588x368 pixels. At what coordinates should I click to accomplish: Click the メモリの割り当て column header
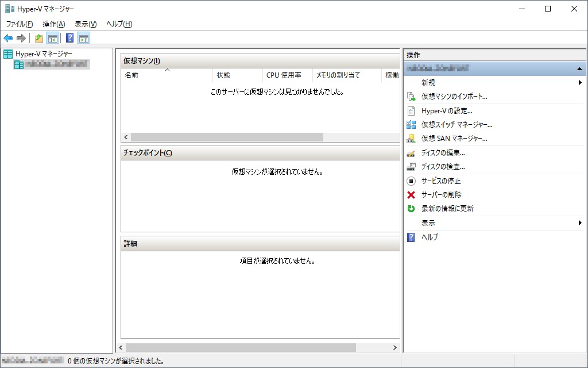347,75
